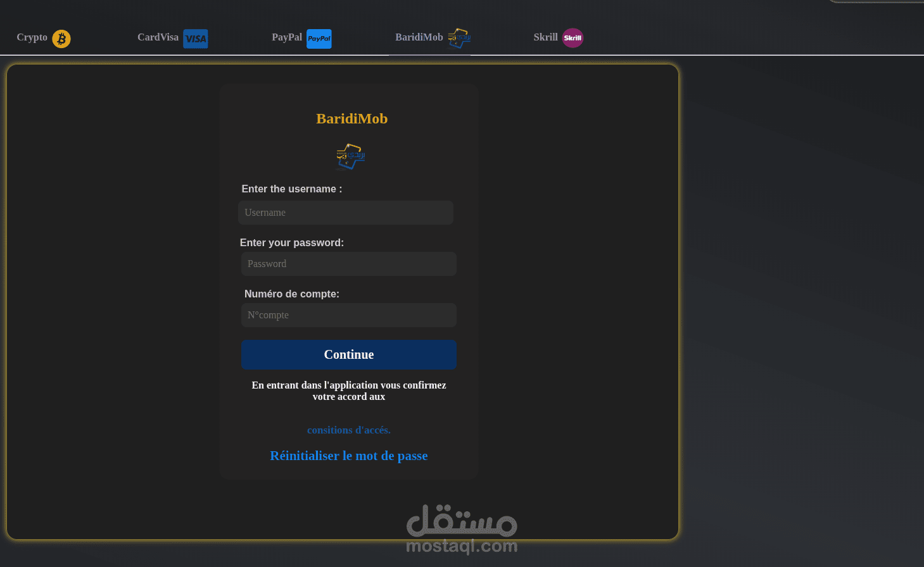
Task: Choose the BaridiMob tab label
Action: coord(419,37)
